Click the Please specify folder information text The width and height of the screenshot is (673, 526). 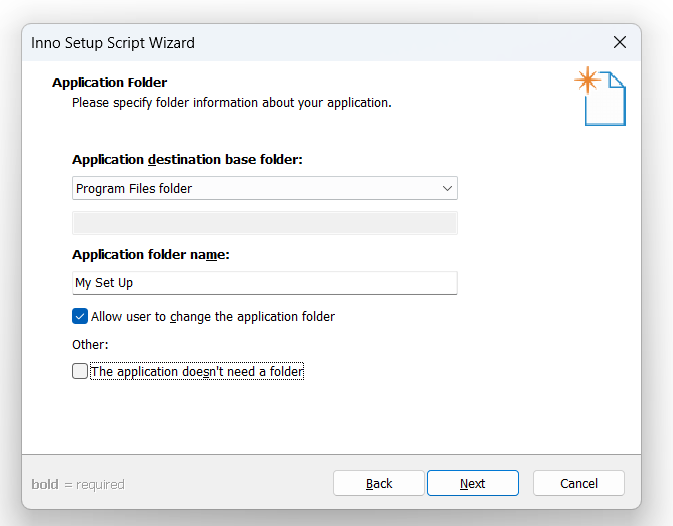[x=232, y=103]
